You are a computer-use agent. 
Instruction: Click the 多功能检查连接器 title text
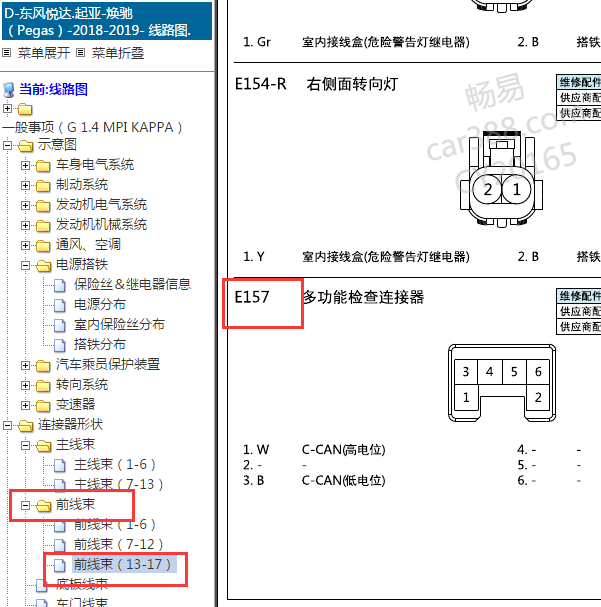[363, 297]
